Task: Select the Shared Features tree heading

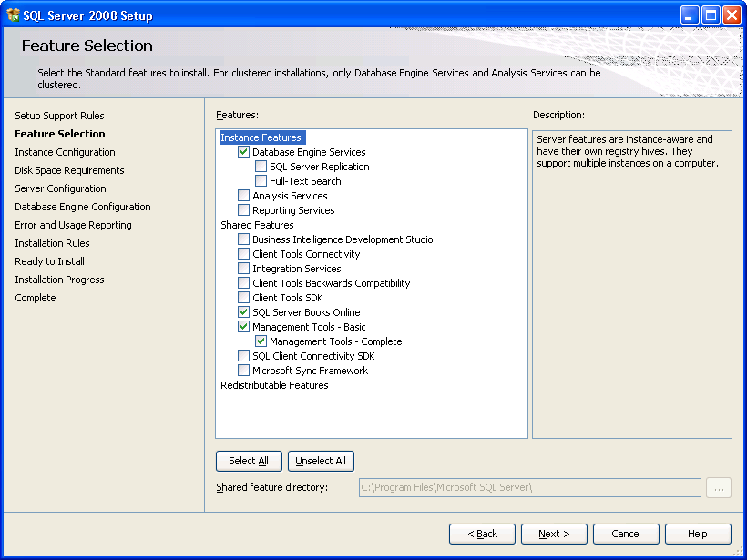Action: 257,225
